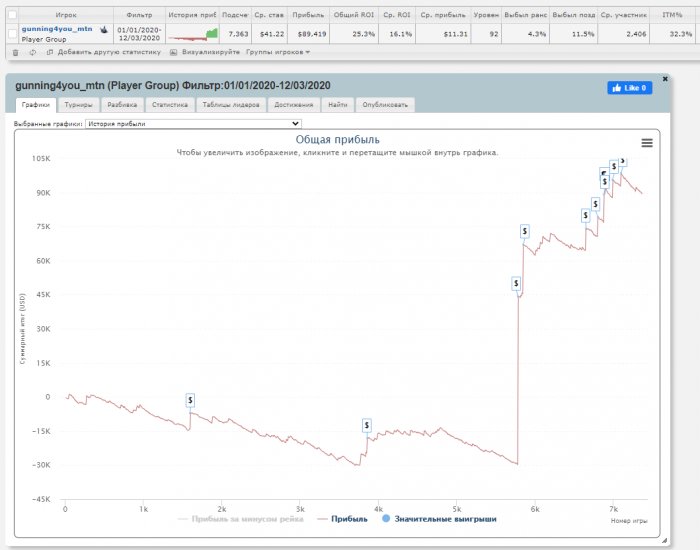Click the $ win marker near game 1.6k
Image resolution: width=700 pixels, height=550 pixels.
(190, 400)
